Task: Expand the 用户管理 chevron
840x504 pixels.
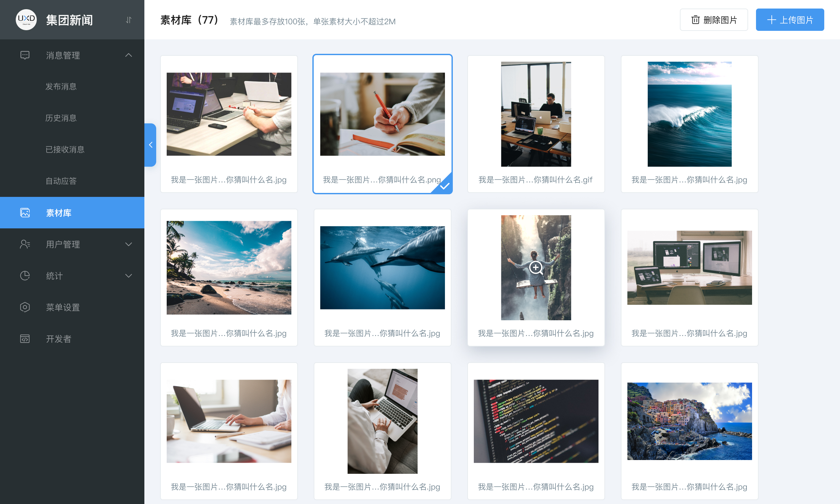Action: point(128,244)
